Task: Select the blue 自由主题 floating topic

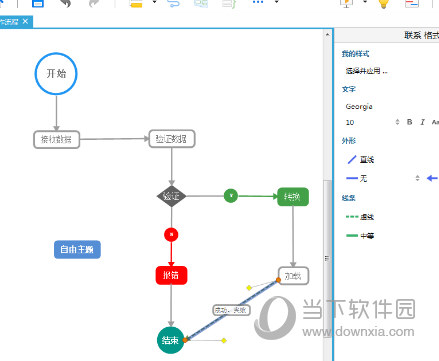Action: point(77,249)
